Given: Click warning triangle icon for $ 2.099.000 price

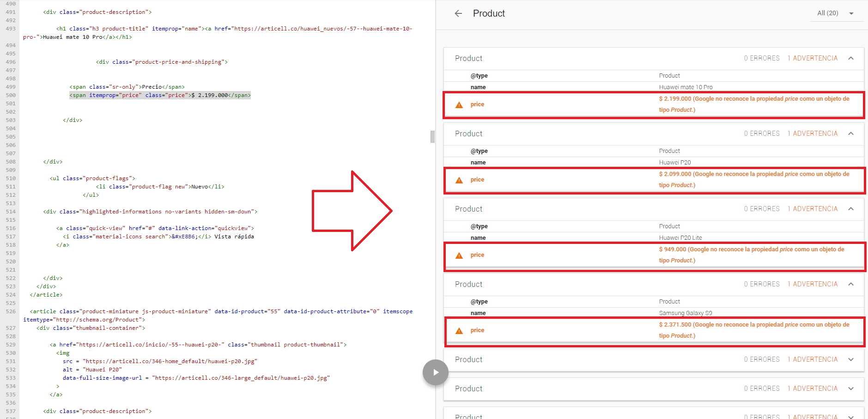Looking at the screenshot, I should coord(459,180).
